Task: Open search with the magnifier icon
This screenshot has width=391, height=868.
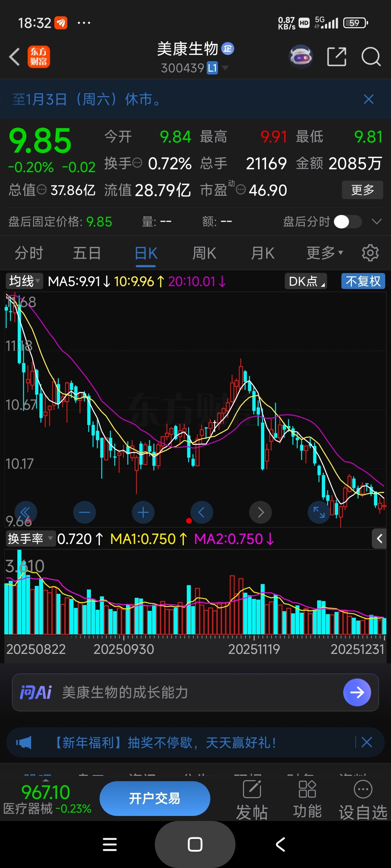Action: (x=371, y=57)
